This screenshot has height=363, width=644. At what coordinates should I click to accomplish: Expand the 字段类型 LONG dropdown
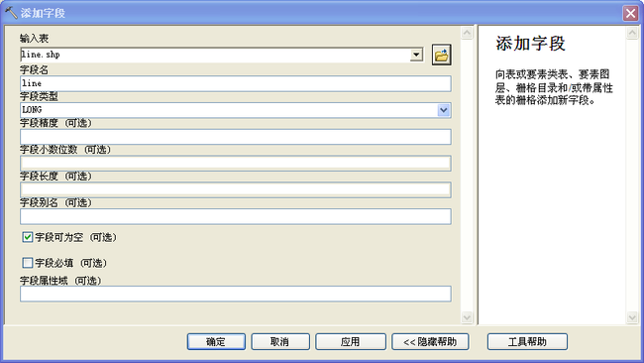click(444, 110)
